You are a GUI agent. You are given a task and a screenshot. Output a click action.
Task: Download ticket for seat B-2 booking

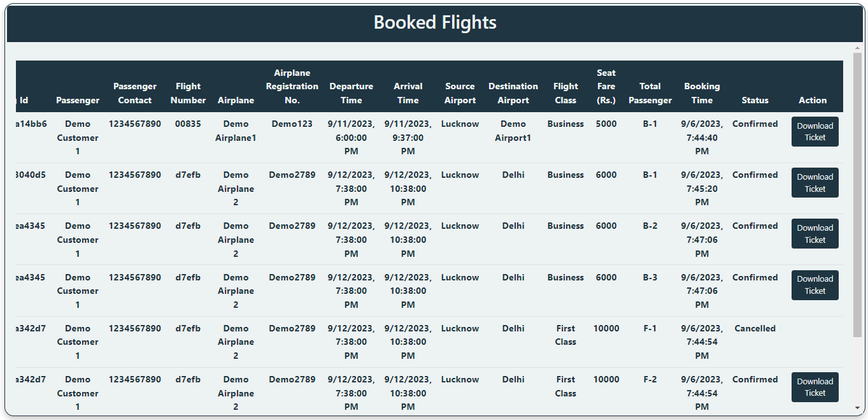[x=815, y=233]
